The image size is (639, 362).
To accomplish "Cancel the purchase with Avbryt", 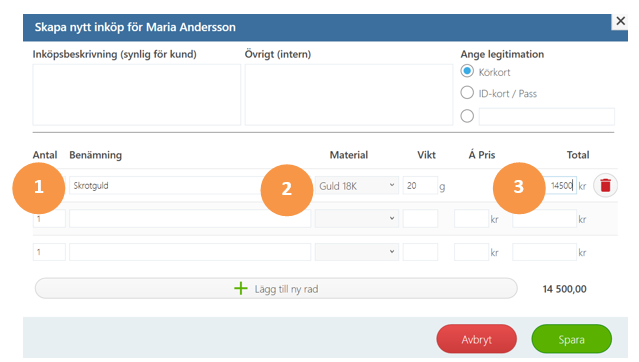I will pos(476,339).
